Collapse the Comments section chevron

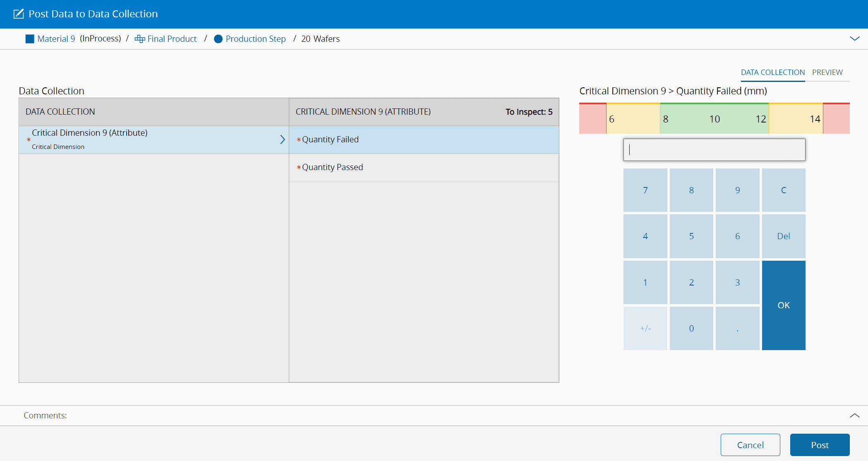click(854, 415)
